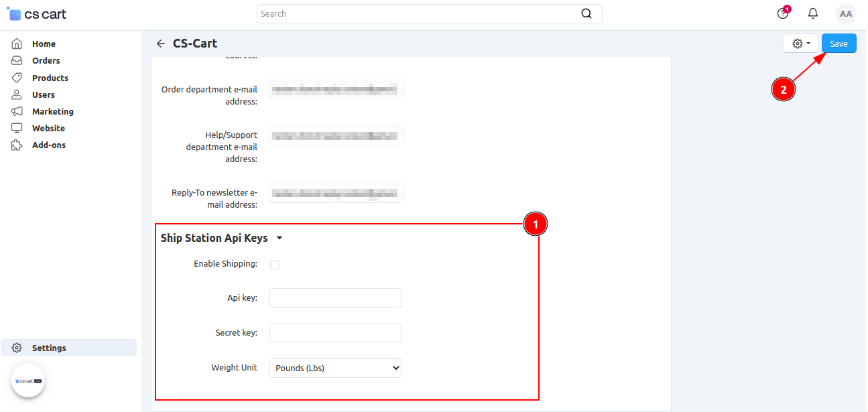The image size is (868, 412).
Task: Focus the Api key input field
Action: tap(336, 298)
